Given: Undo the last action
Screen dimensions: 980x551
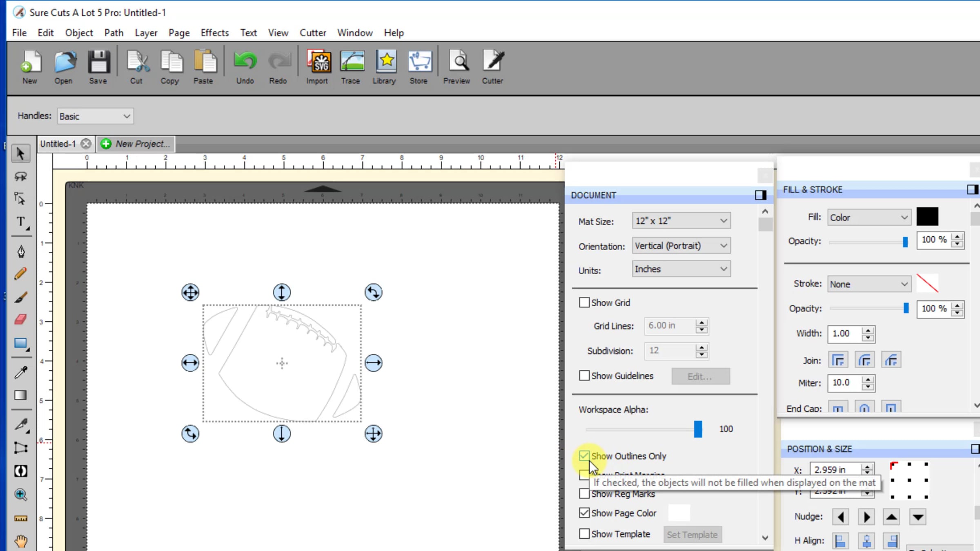Looking at the screenshot, I should click(245, 67).
